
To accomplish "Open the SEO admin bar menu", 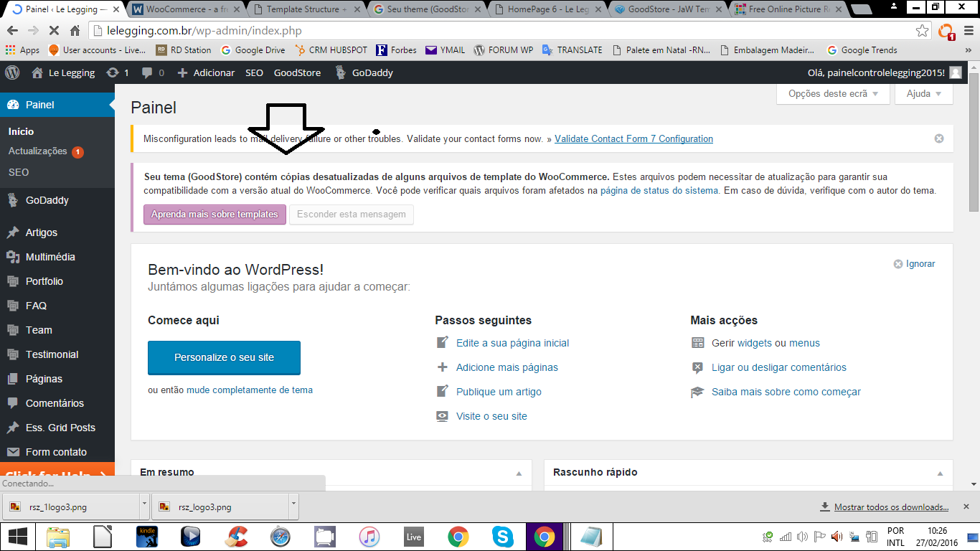I will pyautogui.click(x=254, y=72).
